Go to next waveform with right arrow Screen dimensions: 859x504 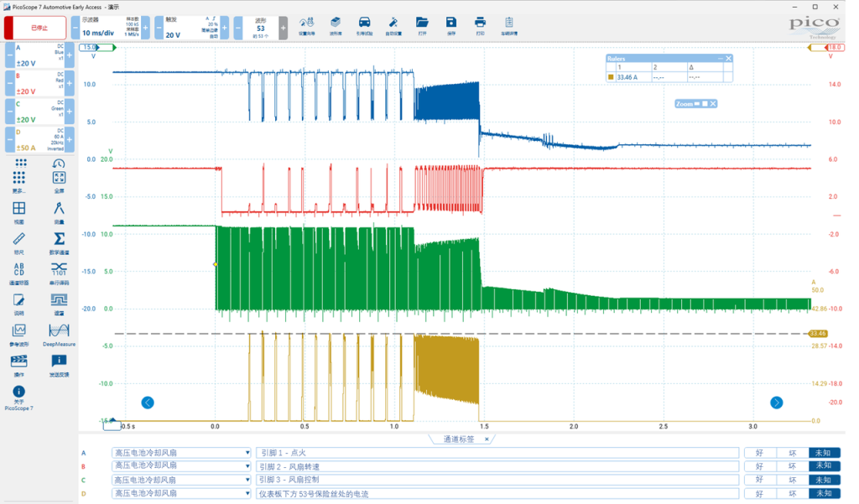[x=776, y=403]
